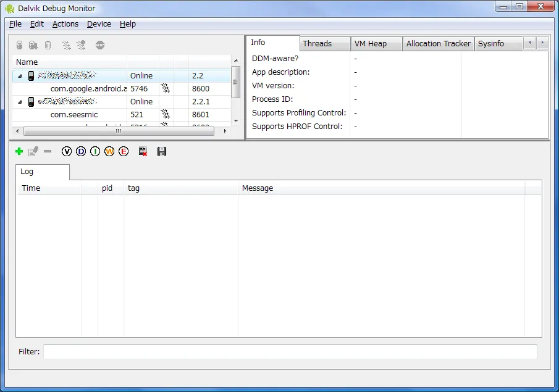Add a new log filter with green plus

[19, 151]
